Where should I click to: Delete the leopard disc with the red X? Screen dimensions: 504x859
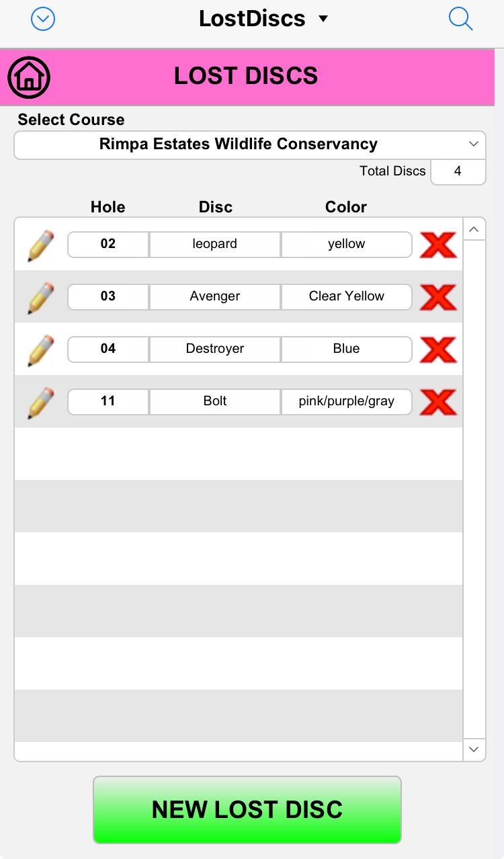click(438, 245)
